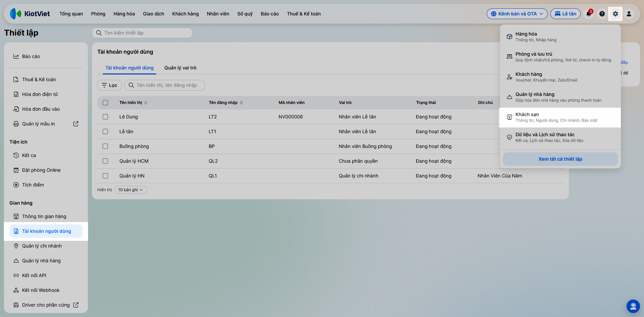Click external link icon beside Driver cho phần cứng
This screenshot has width=644, height=317.
(x=76, y=305)
